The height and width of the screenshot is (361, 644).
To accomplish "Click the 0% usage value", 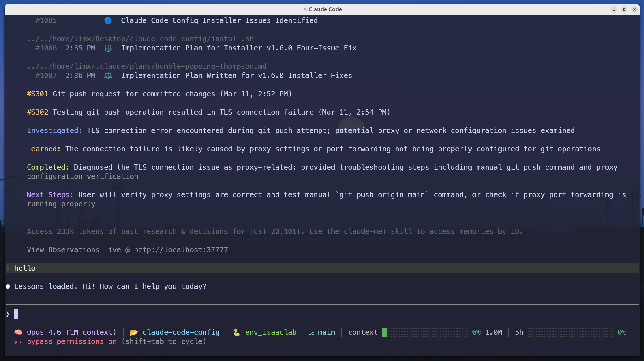I will pos(622,332).
